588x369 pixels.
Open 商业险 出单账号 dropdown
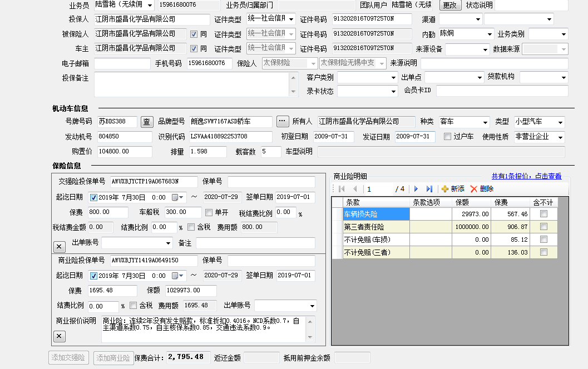click(x=312, y=306)
